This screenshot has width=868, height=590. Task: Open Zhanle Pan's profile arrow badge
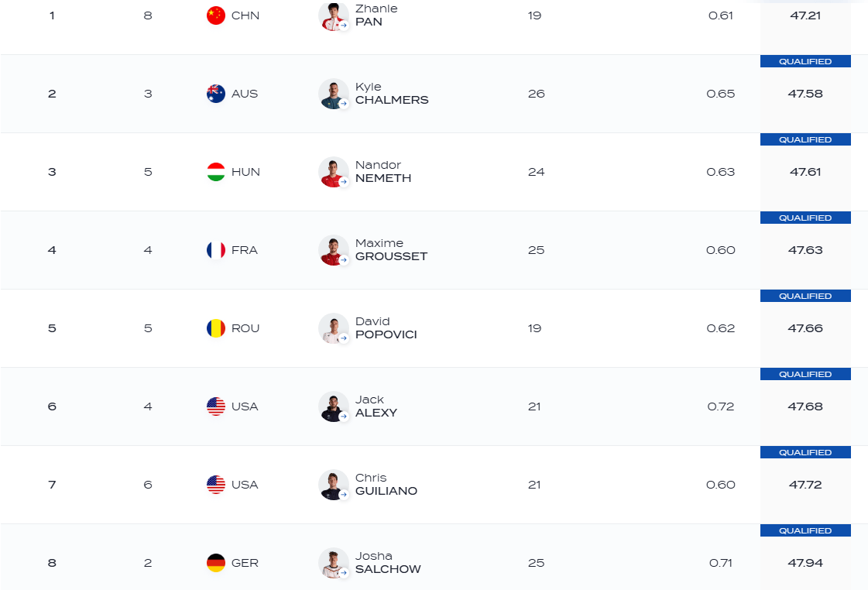(344, 25)
